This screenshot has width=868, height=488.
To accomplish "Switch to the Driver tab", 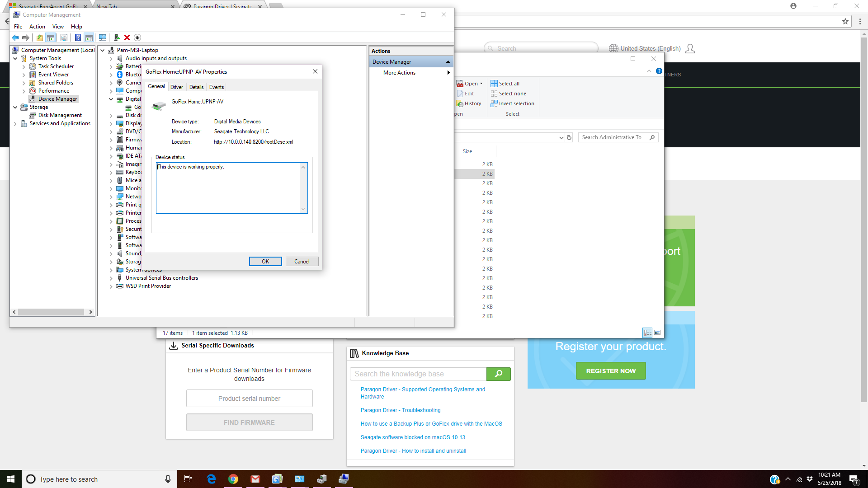I will point(177,87).
